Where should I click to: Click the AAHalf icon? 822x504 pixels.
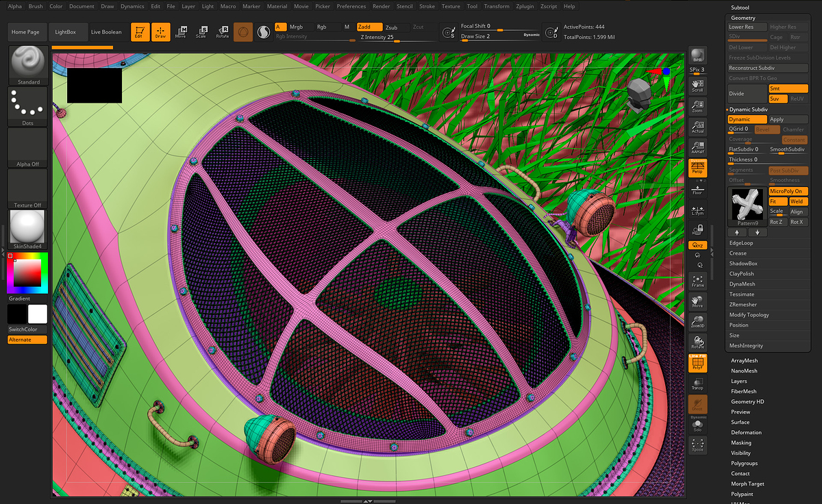[697, 147]
